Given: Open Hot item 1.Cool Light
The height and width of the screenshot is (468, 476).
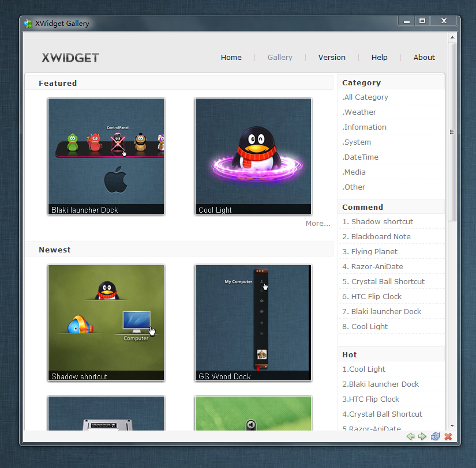Looking at the screenshot, I should (363, 369).
